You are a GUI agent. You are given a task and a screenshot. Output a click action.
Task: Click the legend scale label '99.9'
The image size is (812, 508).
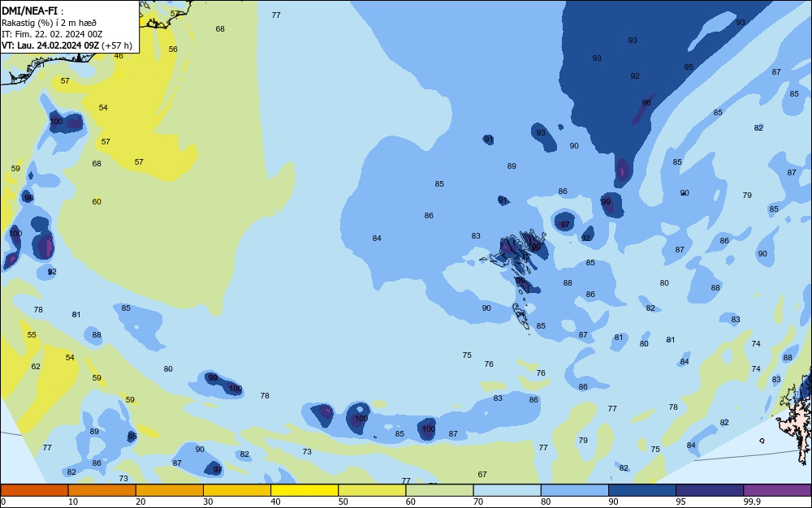[x=752, y=502]
